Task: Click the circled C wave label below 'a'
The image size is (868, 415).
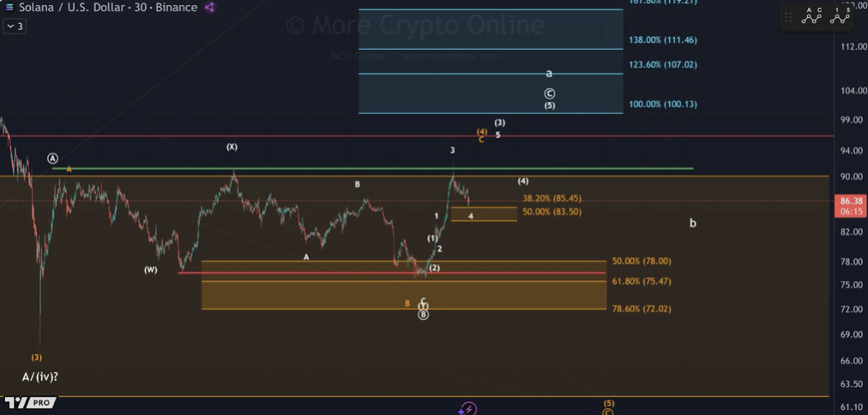Action: coord(550,93)
